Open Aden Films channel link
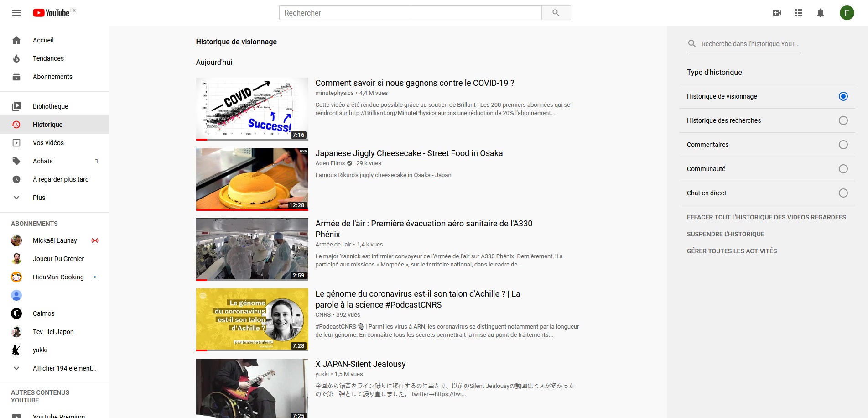 (330, 163)
